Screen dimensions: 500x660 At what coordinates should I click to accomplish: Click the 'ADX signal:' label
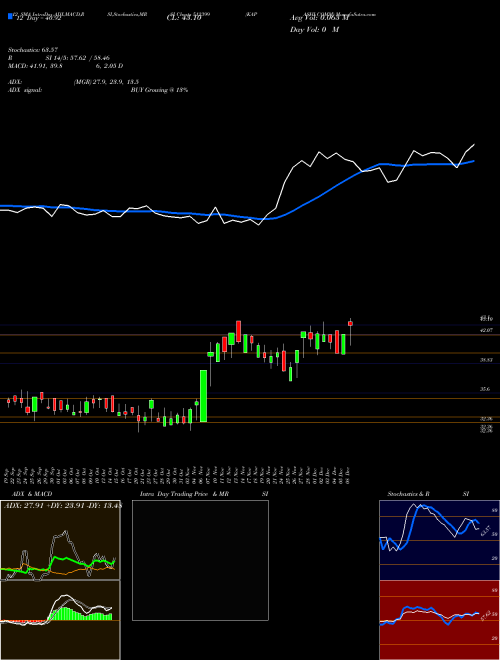point(24,90)
